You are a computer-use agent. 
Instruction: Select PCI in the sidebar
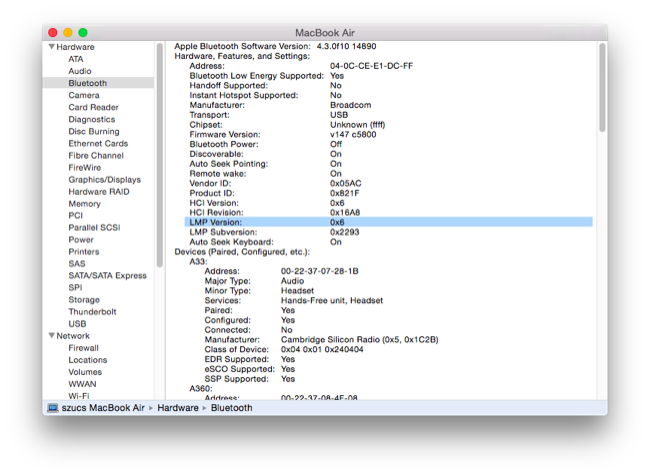75,215
